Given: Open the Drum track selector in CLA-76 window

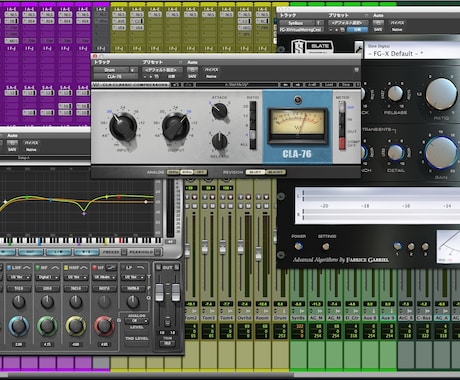Looking at the screenshot, I should pos(112,70).
